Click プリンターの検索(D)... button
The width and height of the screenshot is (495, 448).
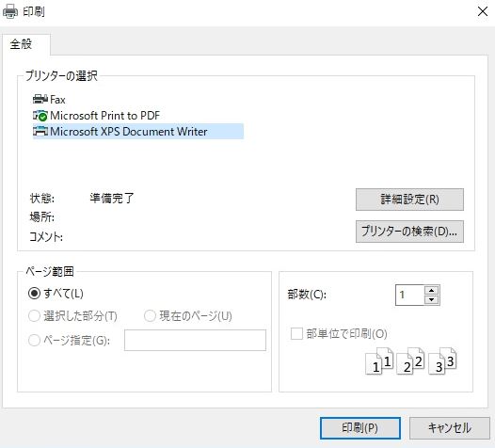click(409, 232)
